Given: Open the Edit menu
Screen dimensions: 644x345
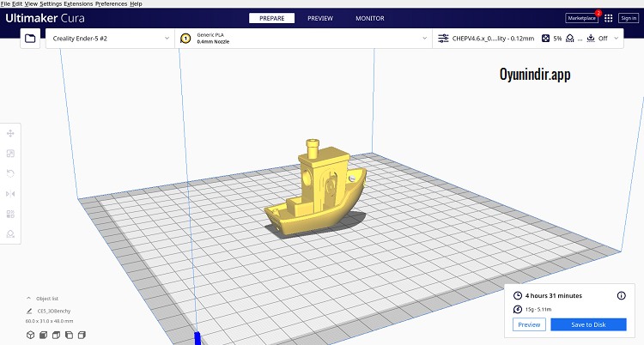Looking at the screenshot, I should (17, 3).
